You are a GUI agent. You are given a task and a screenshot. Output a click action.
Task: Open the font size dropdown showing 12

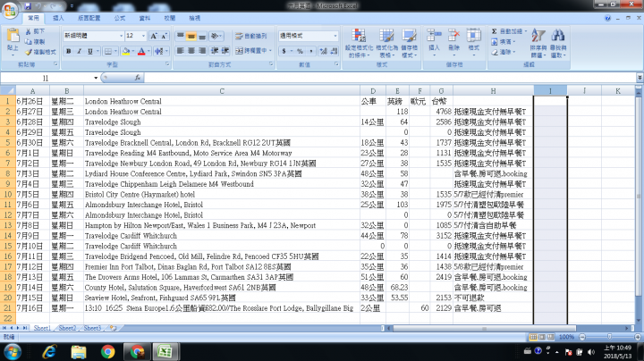click(143, 36)
